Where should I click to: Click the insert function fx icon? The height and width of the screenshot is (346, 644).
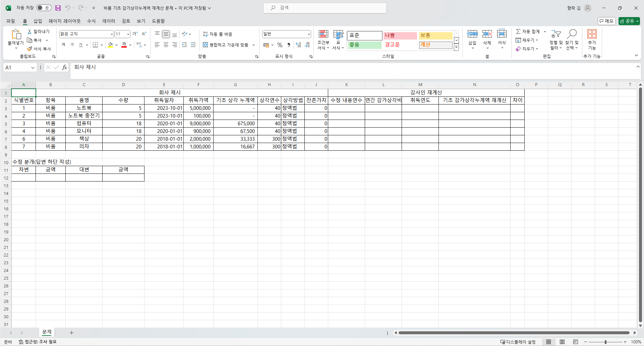(64, 67)
